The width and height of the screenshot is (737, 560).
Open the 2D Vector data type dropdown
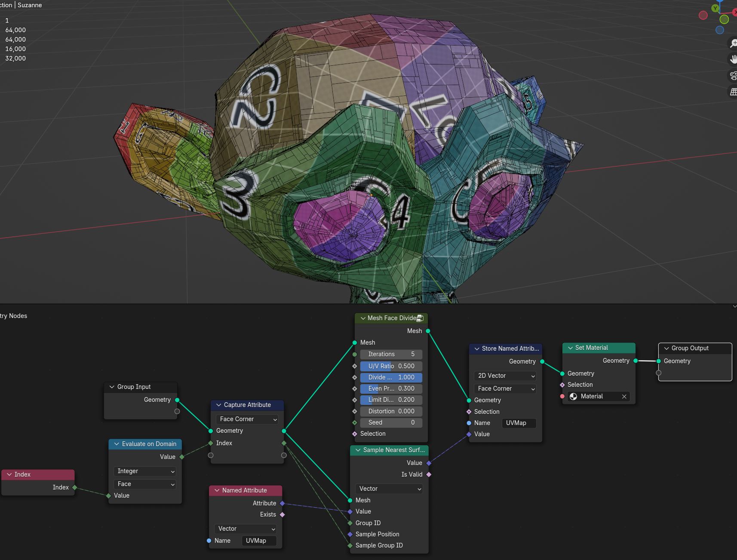pos(505,376)
